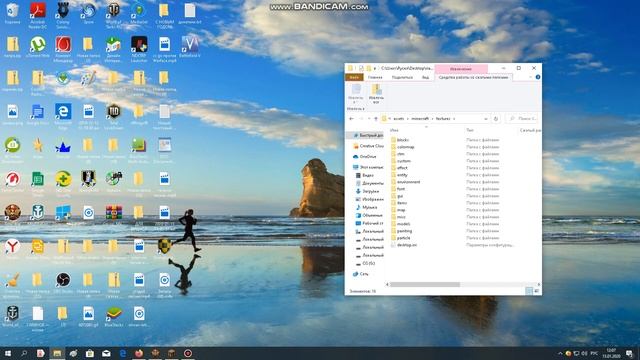Select the colormap folder
640x360 pixels.
point(402,147)
